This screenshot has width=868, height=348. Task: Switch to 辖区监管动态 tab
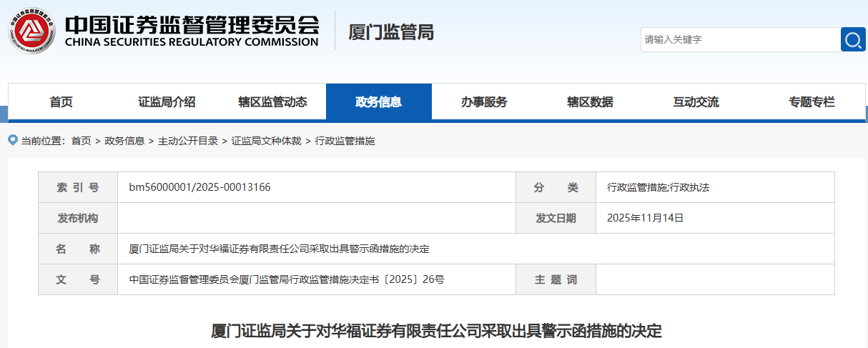[272, 102]
